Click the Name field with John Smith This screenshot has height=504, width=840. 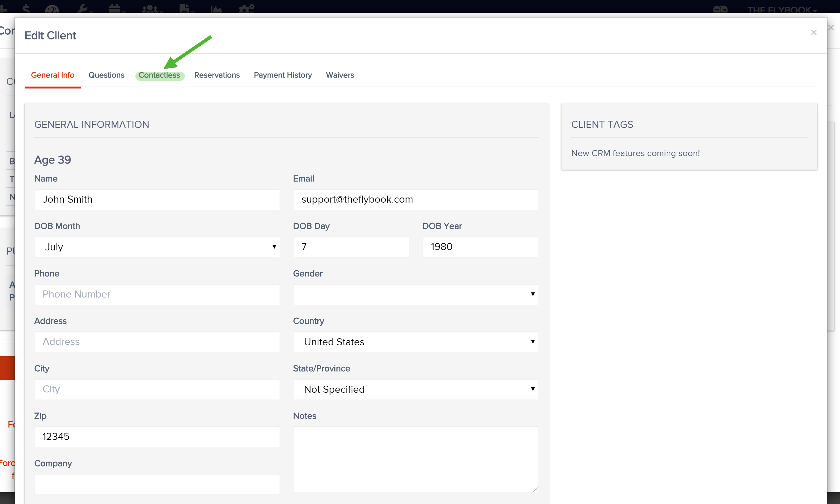click(157, 199)
